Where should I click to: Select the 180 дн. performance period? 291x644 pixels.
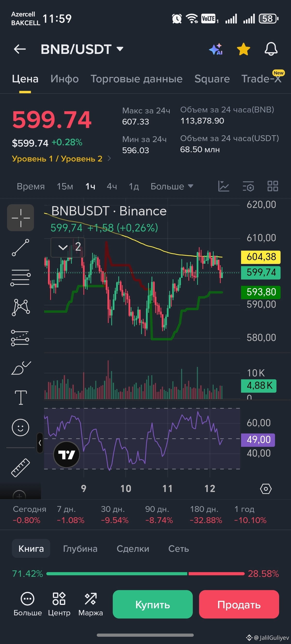[206, 515]
